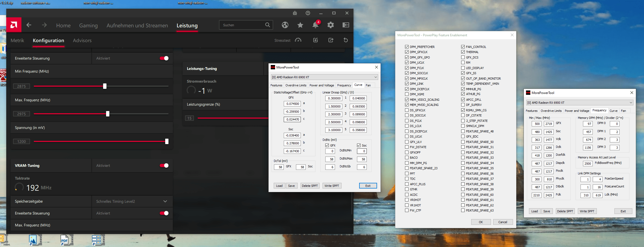
Task: Click Min Frequenz slider handle
Action: tap(105, 86)
